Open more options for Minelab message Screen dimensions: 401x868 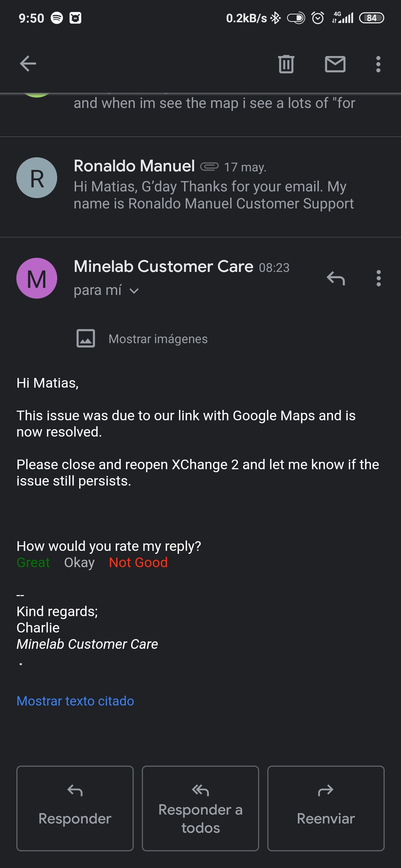(378, 278)
